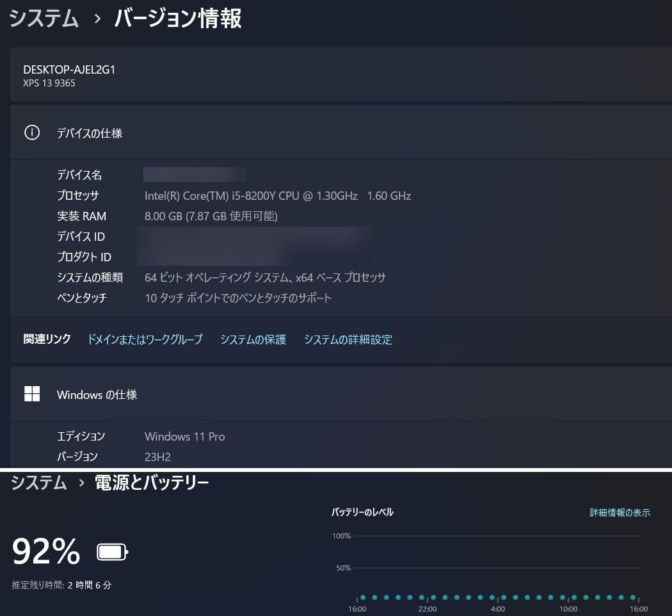Open システムの保護 link
Viewport: 672px width, 616px height.
tap(253, 339)
